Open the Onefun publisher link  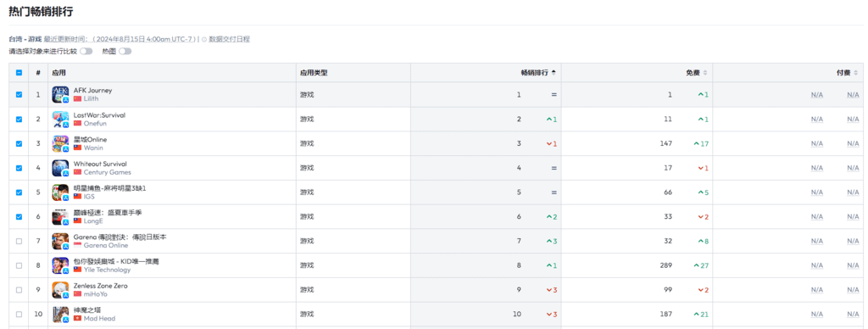tap(95, 124)
